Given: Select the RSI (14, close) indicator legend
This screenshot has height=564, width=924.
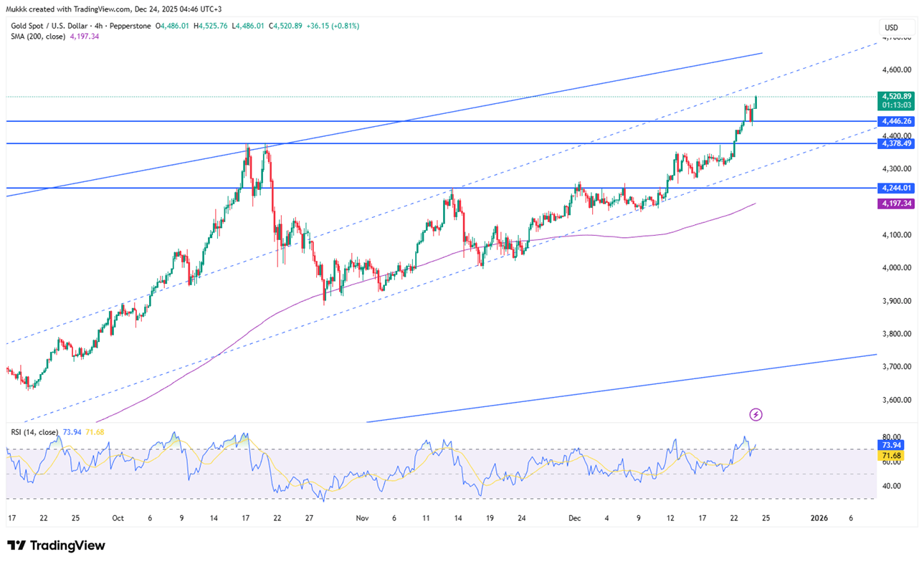Looking at the screenshot, I should point(36,432).
